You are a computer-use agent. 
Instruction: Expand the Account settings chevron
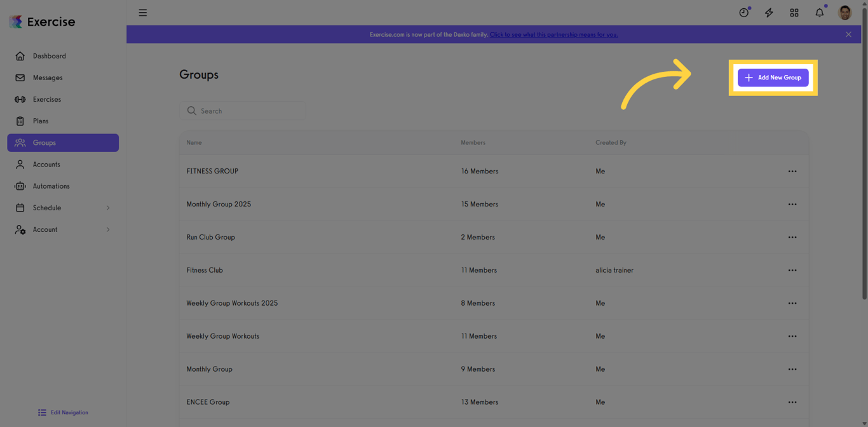[x=108, y=229]
